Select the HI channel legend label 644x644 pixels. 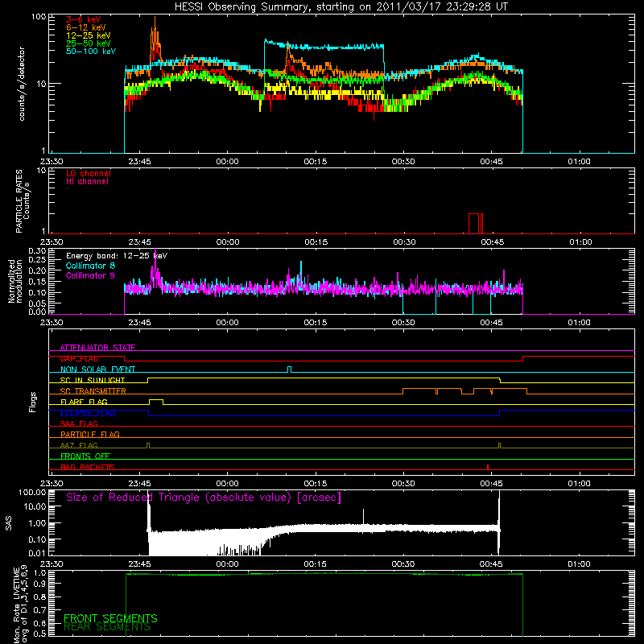(88, 182)
